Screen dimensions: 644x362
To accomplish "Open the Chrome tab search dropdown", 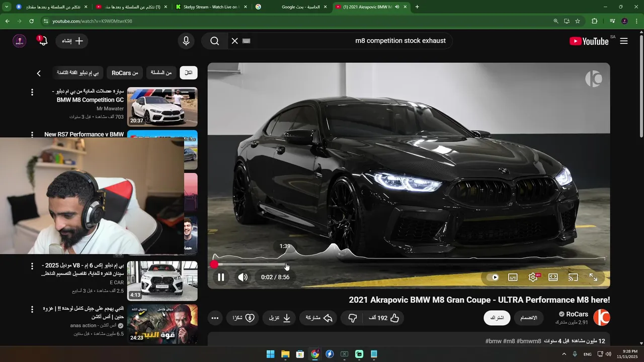I will point(7,7).
